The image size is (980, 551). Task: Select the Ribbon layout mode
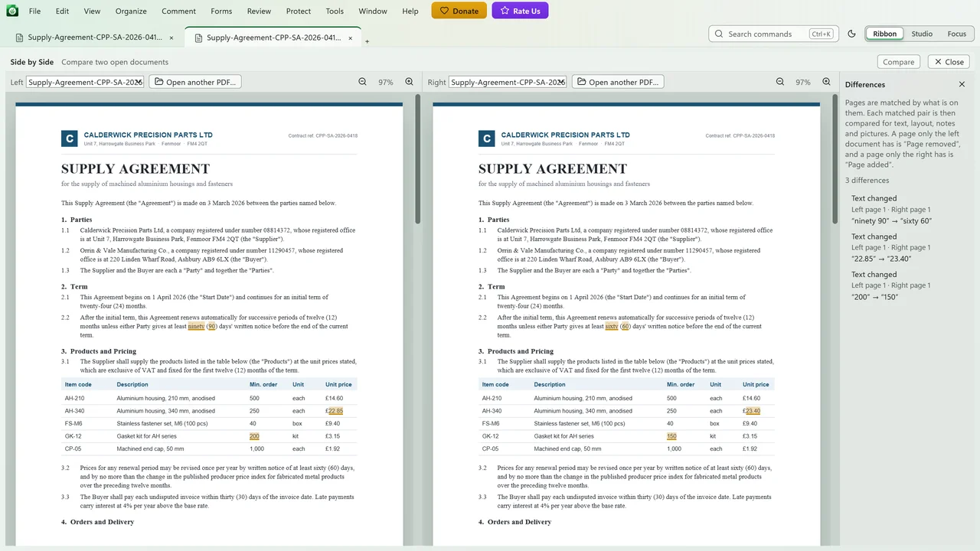[885, 34]
